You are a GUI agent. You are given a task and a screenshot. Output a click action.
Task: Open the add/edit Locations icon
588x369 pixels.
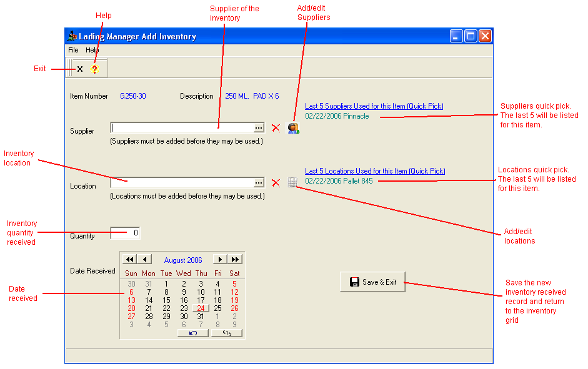[x=292, y=182]
